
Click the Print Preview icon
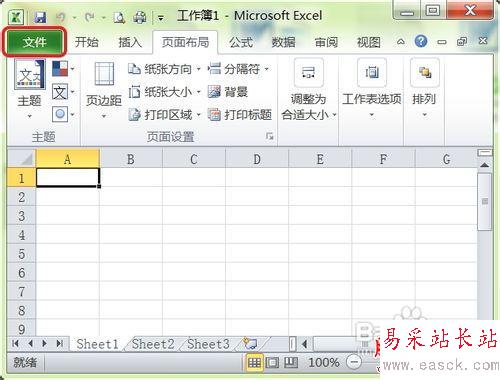click(119, 17)
